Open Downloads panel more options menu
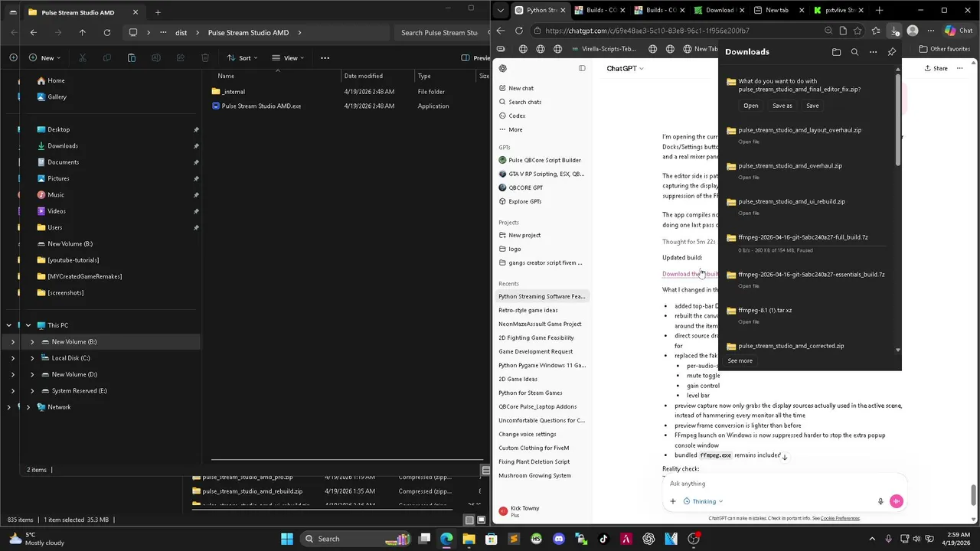The height and width of the screenshot is (551, 980). point(873,52)
